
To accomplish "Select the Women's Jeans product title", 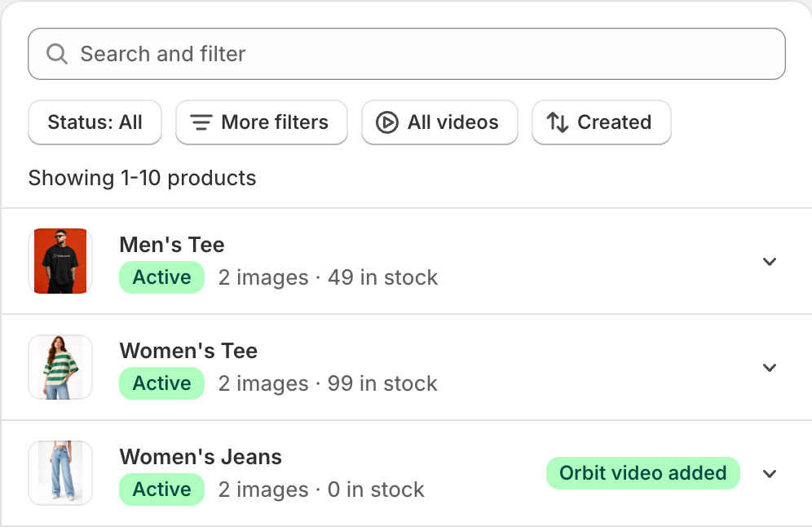I will (x=201, y=457).
